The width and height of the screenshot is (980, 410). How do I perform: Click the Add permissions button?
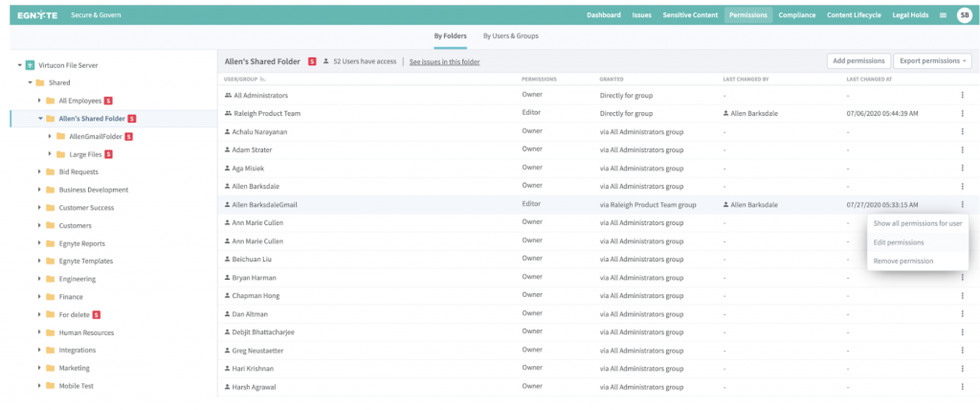click(857, 60)
